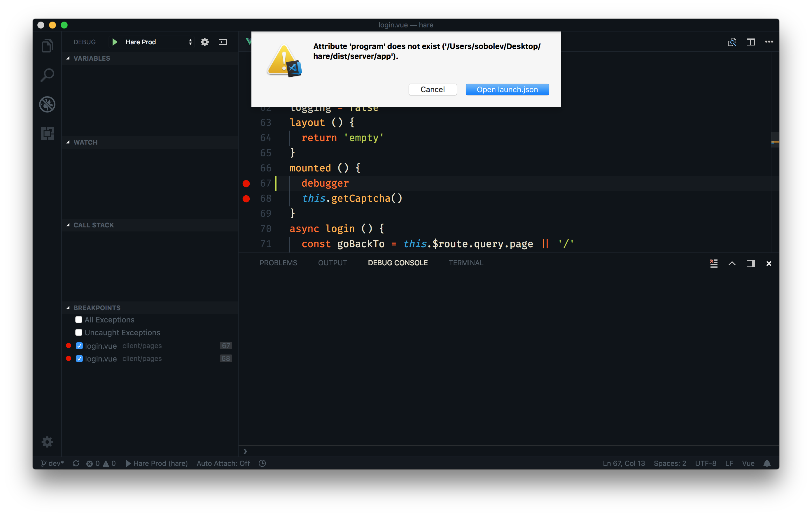Screen dimensions: 812x516
Task: Move the panel to the right side
Action: (x=751, y=263)
